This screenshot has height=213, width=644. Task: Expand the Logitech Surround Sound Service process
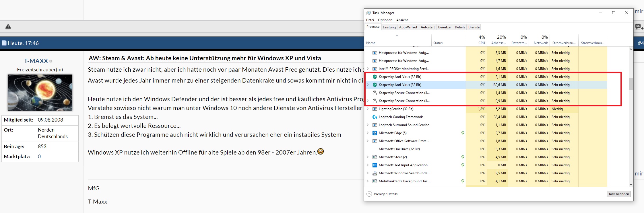click(x=368, y=125)
